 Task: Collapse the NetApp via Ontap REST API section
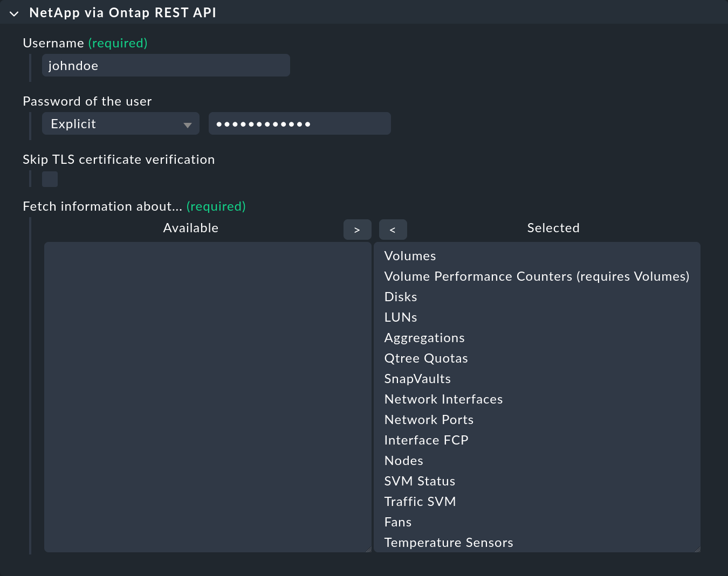[15, 13]
